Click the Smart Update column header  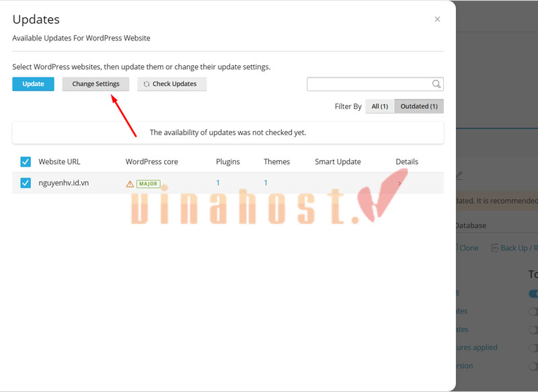coord(338,161)
